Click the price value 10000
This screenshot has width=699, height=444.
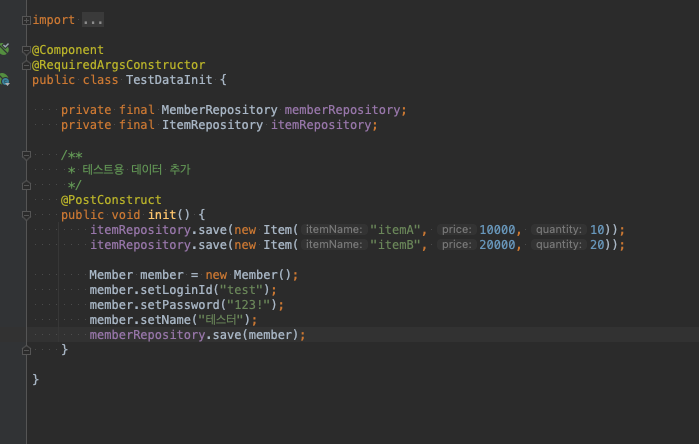coord(497,230)
